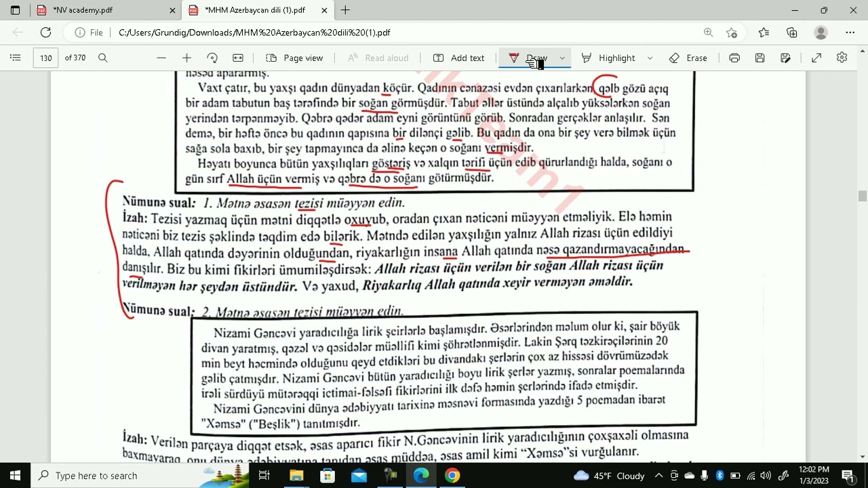Click the Windows taskbar search box
This screenshot has height=488, width=868.
(x=141, y=476)
